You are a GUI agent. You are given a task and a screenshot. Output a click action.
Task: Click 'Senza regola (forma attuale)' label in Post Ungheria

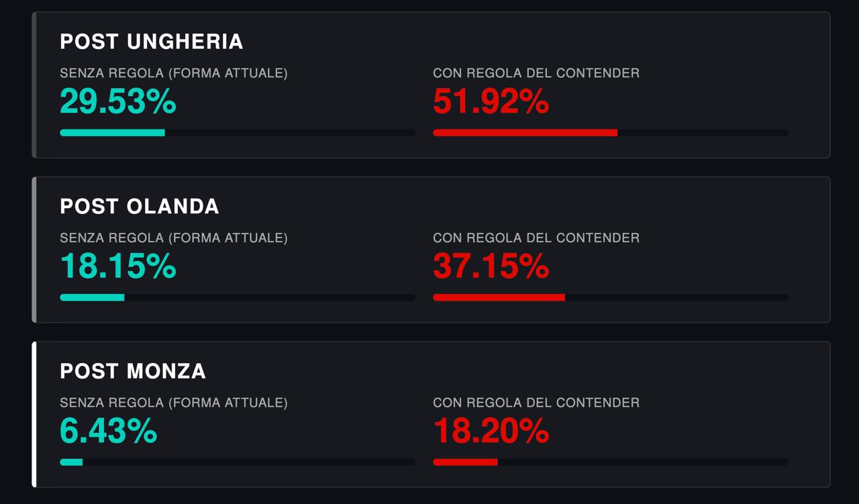pos(174,73)
